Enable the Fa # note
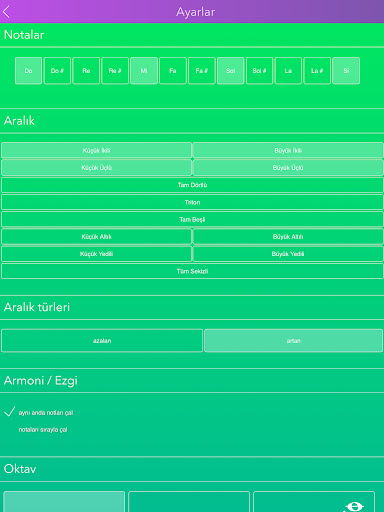The image size is (384, 512). (x=202, y=71)
